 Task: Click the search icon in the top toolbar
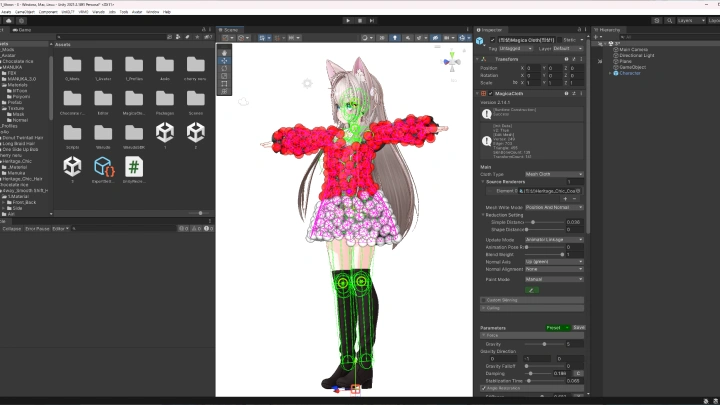(669, 21)
